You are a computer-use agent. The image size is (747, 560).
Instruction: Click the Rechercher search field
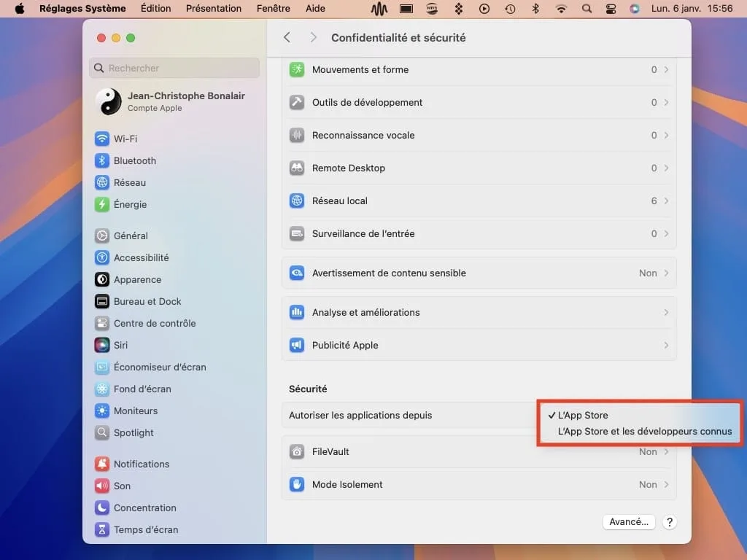pyautogui.click(x=174, y=68)
